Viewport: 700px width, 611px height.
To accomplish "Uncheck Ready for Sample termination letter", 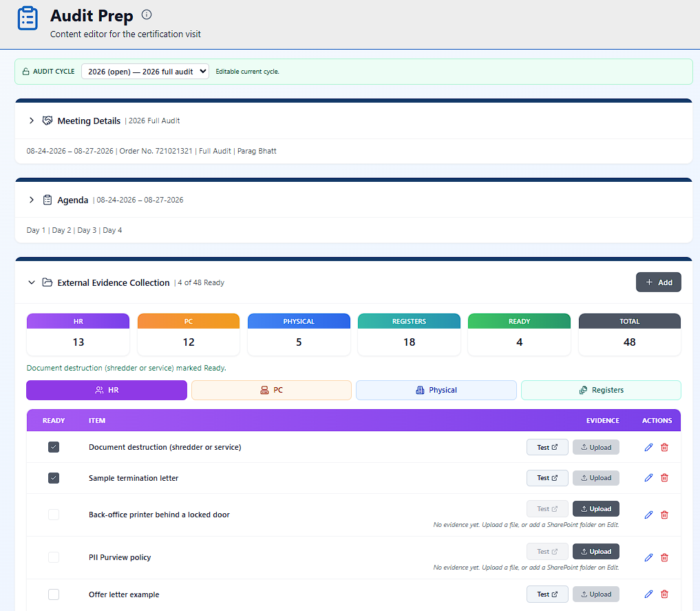I will [54, 478].
